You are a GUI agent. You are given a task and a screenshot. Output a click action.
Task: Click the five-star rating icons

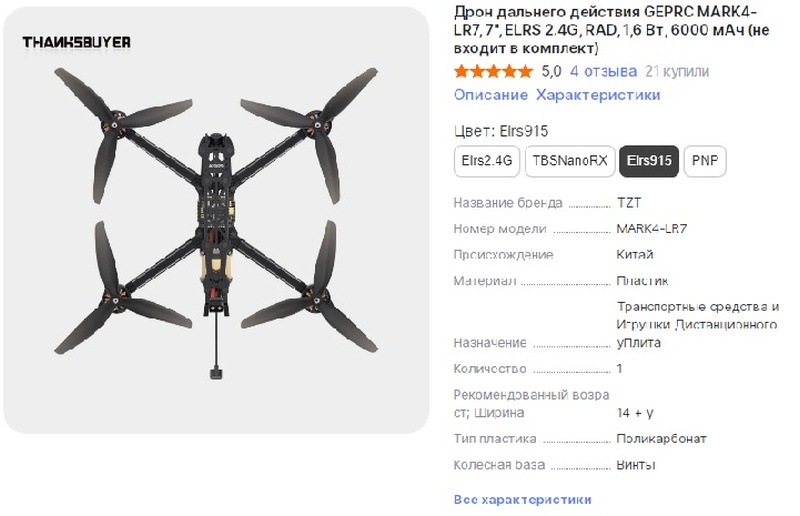click(x=493, y=71)
